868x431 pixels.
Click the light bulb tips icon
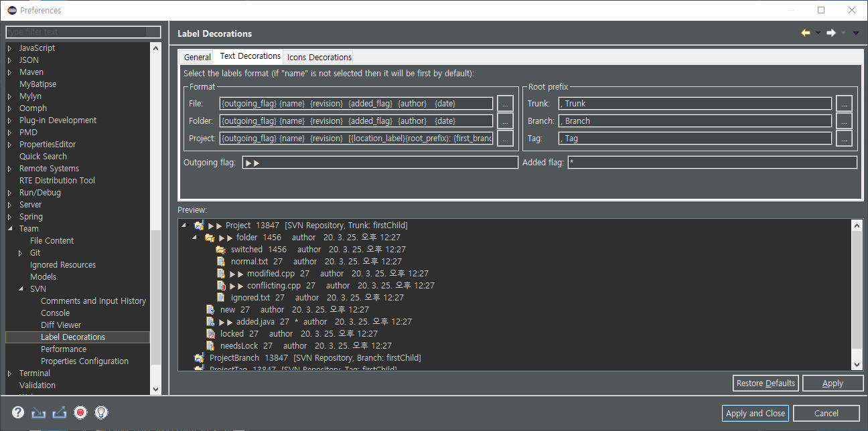tap(101, 412)
